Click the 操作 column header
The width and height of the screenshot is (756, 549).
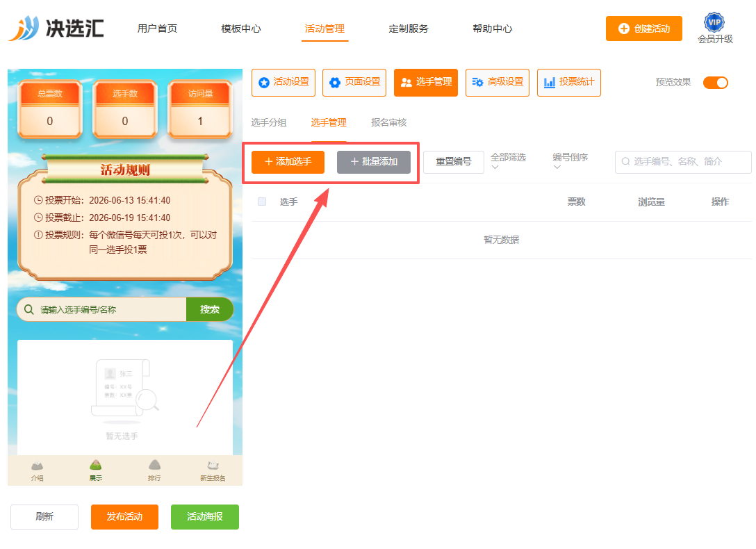click(720, 202)
